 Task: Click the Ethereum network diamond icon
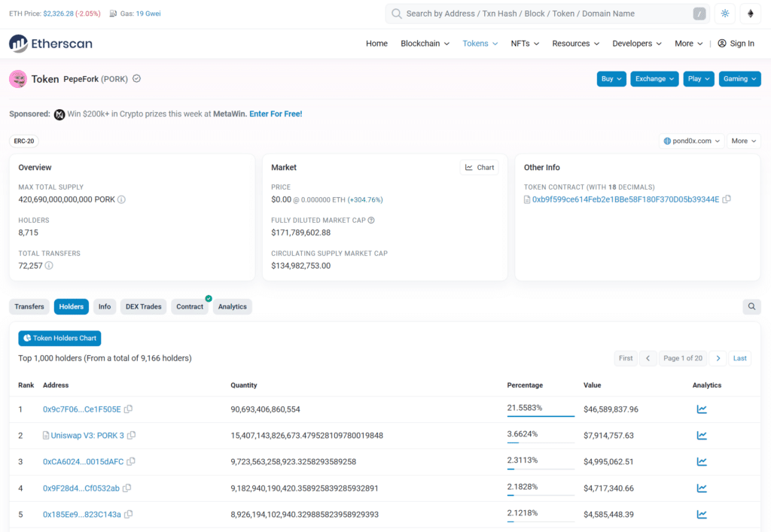pyautogui.click(x=751, y=14)
